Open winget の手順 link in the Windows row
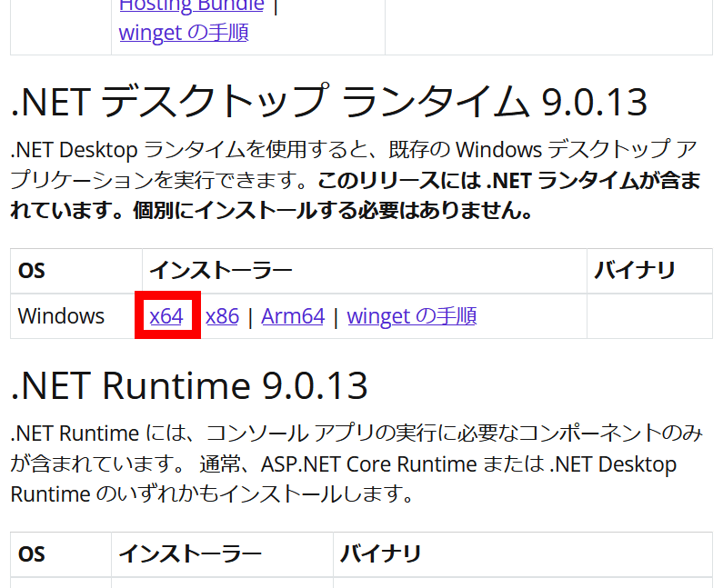This screenshot has width=723, height=588. (411, 316)
